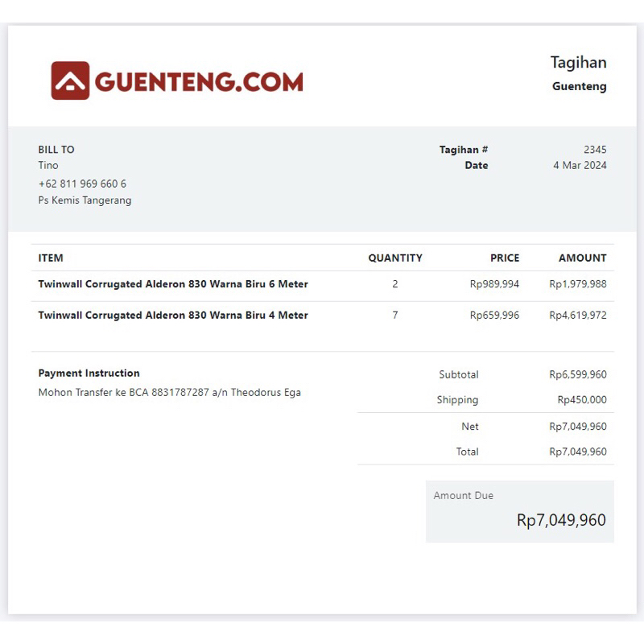
Task: Click the Total label
Action: tap(467, 452)
